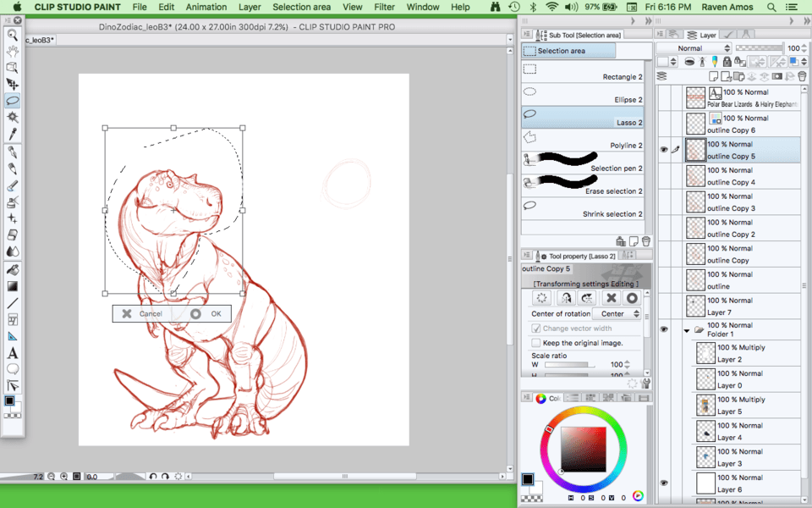Screen dimensions: 812x508
Task: Toggle visibility of Folder 1 layer
Action: (664, 329)
